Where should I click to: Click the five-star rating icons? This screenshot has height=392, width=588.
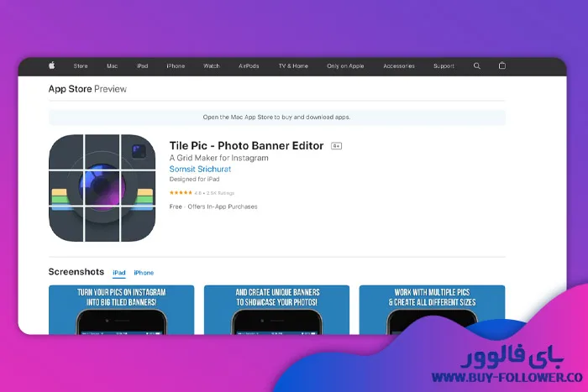tap(181, 192)
